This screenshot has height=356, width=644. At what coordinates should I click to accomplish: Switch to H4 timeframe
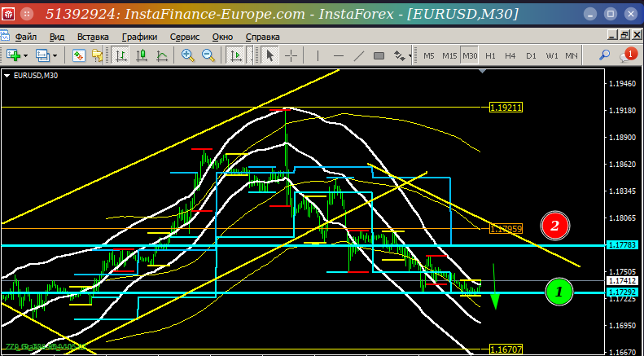510,55
